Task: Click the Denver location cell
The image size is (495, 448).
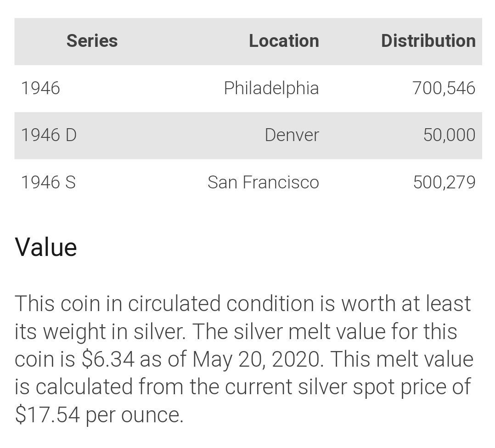Action: click(292, 135)
